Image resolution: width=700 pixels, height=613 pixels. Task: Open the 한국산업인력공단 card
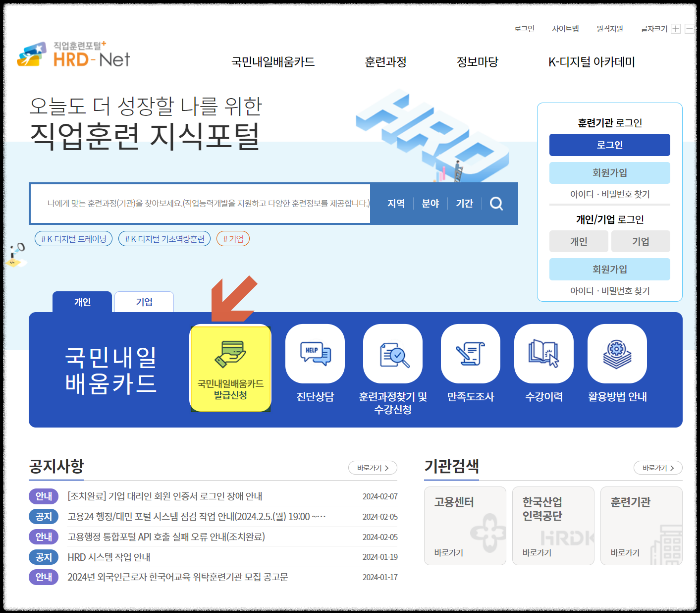click(553, 525)
